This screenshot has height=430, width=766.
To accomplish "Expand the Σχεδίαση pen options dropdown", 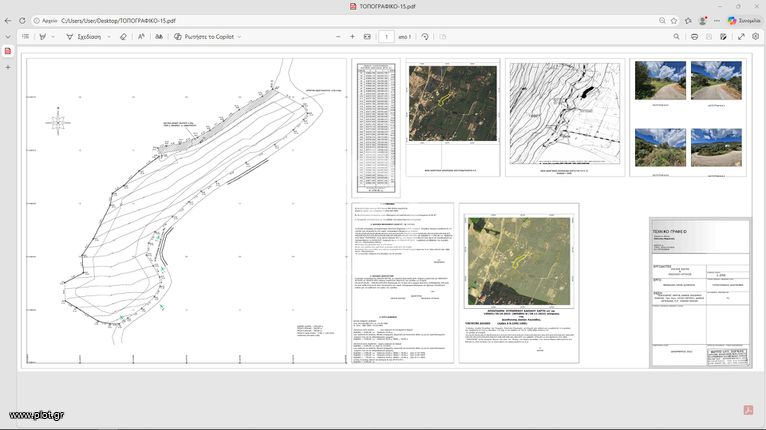I will tap(109, 37).
